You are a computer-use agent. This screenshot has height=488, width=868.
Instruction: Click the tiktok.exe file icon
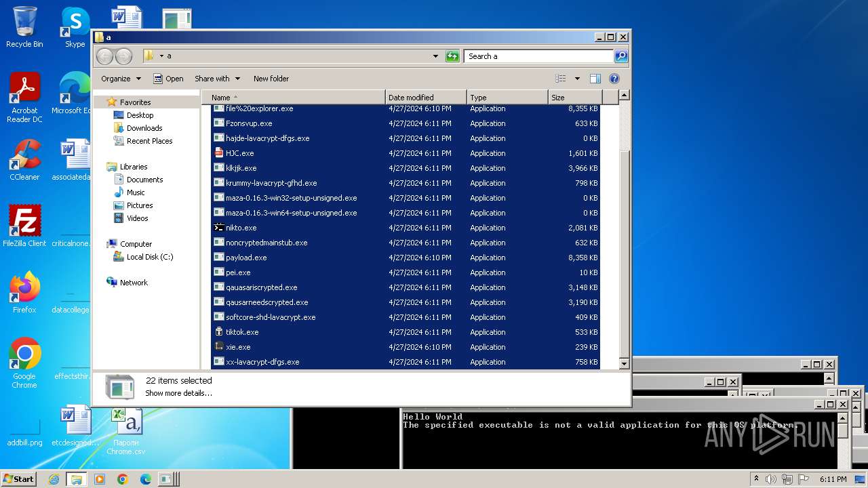click(218, 332)
